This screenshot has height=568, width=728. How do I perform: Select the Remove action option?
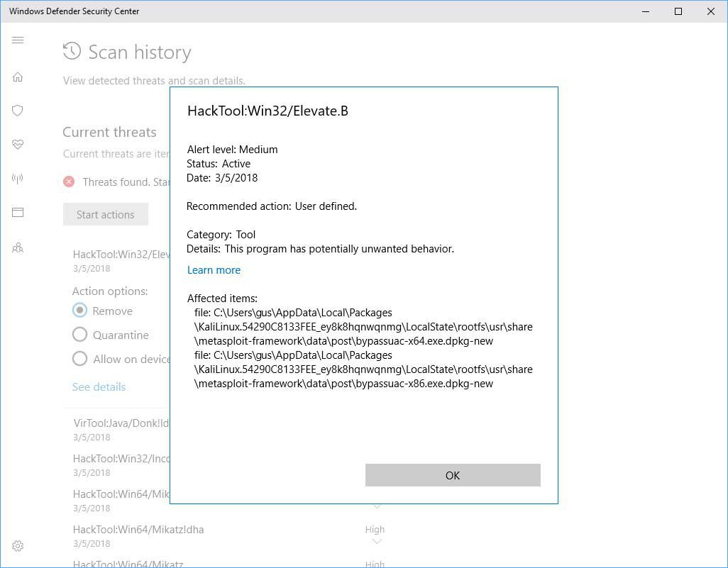80,310
